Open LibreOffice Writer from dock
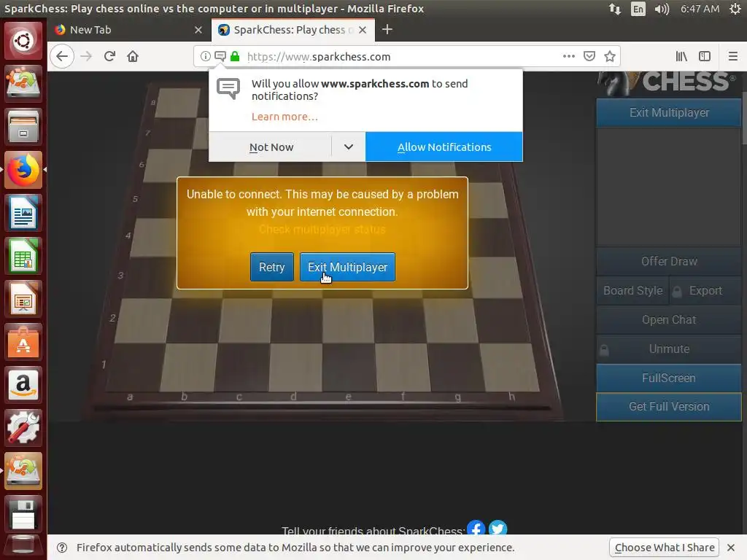 (x=23, y=212)
